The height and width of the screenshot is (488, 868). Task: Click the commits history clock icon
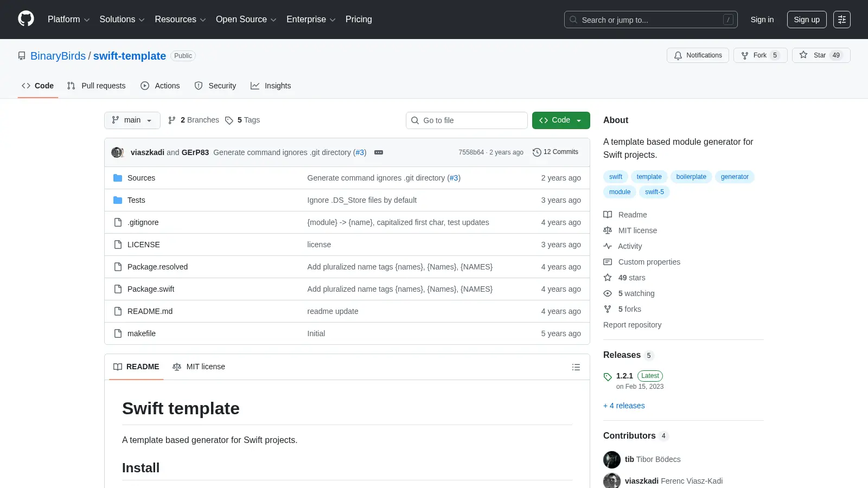click(537, 152)
